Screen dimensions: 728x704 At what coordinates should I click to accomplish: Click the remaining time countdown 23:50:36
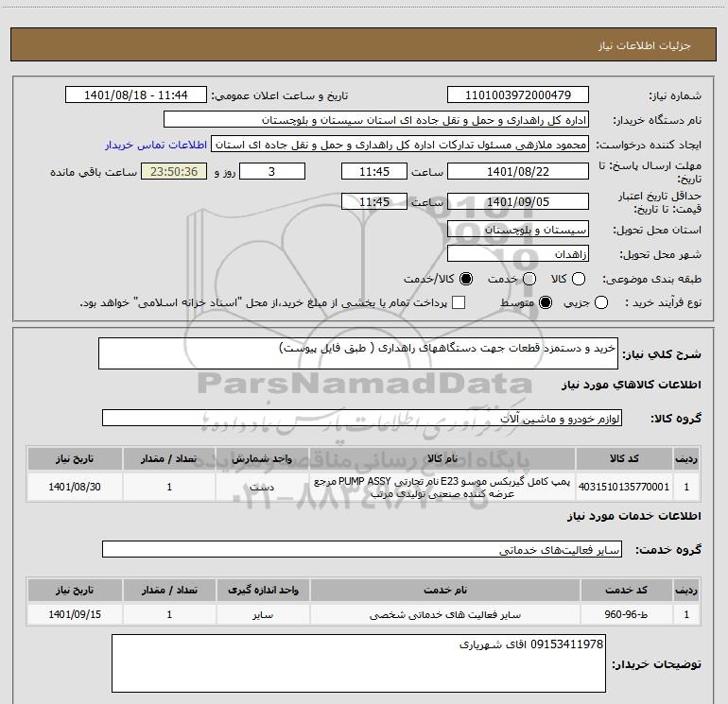coord(174,171)
